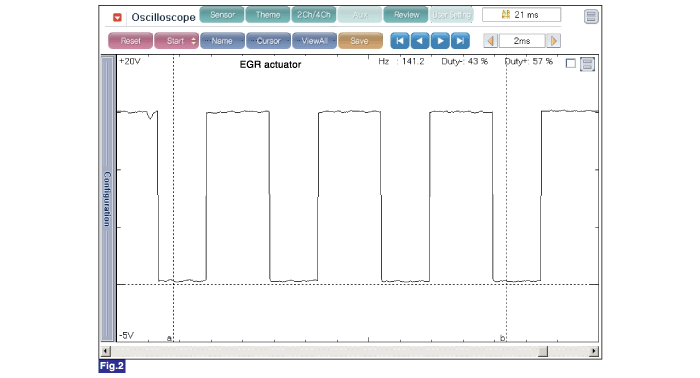Select the 2Ch/4Ch mode tab
Image resolution: width=700 pixels, height=378 pixels.
(314, 15)
